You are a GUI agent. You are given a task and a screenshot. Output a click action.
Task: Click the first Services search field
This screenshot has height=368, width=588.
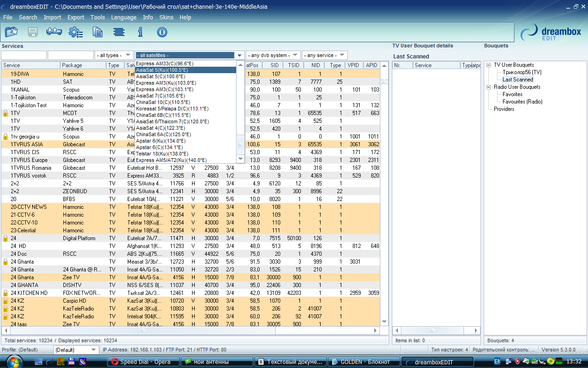point(24,55)
